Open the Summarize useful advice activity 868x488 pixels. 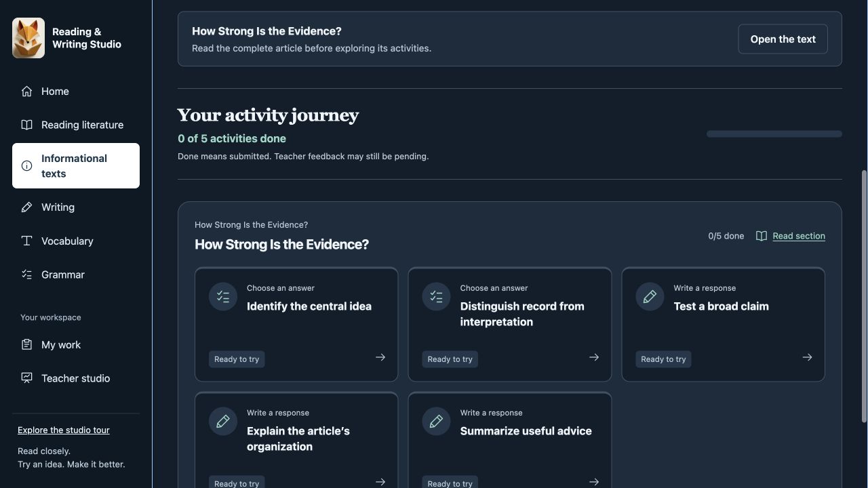(510, 440)
